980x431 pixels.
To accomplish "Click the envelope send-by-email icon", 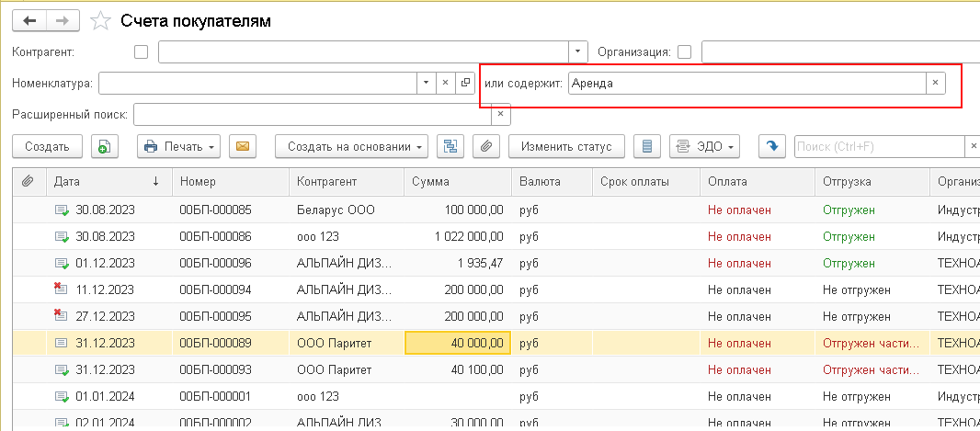I will click(x=243, y=146).
